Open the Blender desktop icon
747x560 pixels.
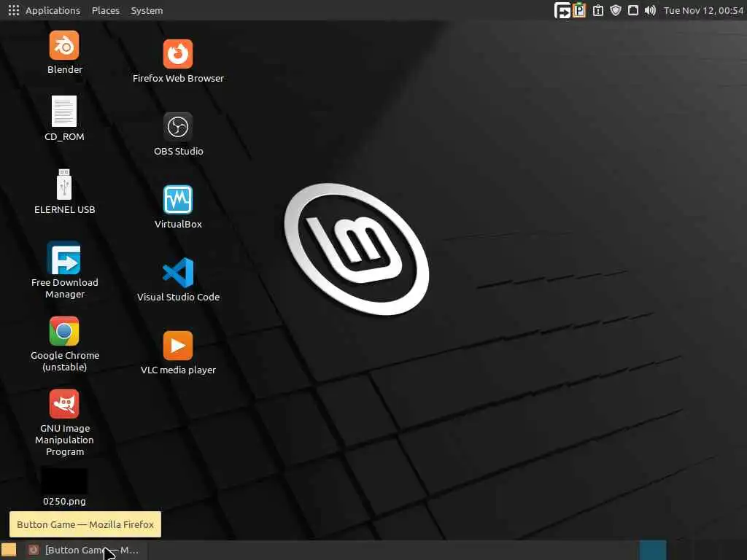[64, 46]
